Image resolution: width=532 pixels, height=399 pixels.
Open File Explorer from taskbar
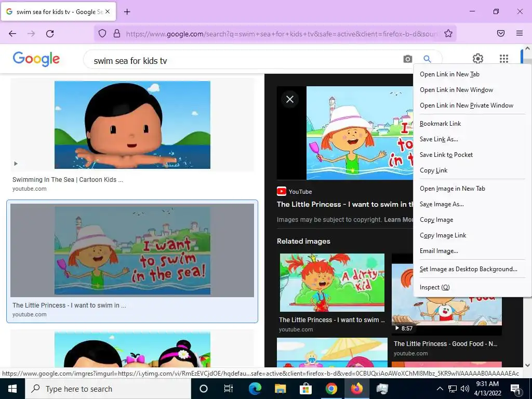pyautogui.click(x=280, y=389)
